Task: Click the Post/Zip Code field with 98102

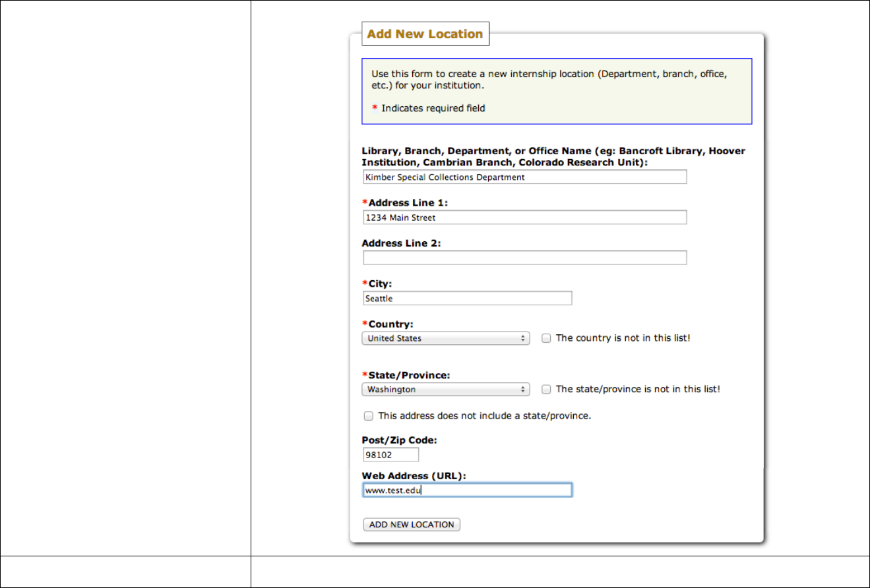Action: (x=391, y=455)
